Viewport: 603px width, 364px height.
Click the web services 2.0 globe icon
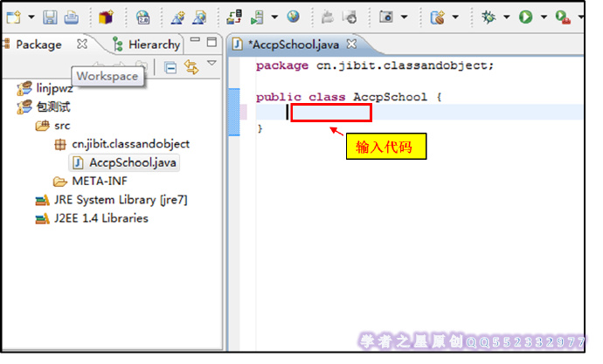coord(143,17)
